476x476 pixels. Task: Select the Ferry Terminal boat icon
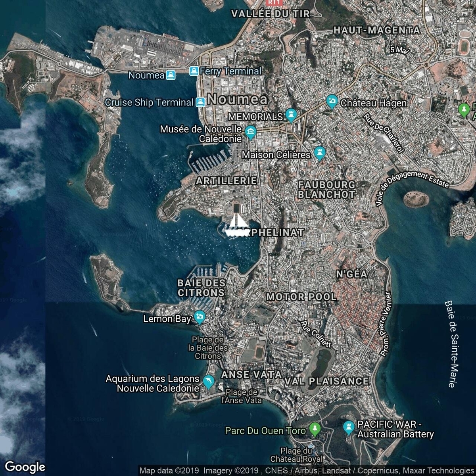tap(194, 71)
